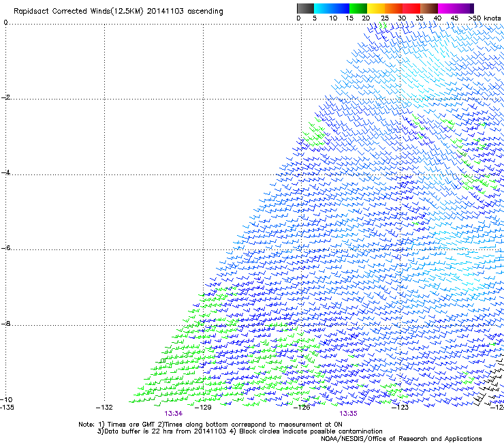Image resolution: width=504 pixels, height=443 pixels.
Task: Click the longitude label -135
Action: (7, 408)
